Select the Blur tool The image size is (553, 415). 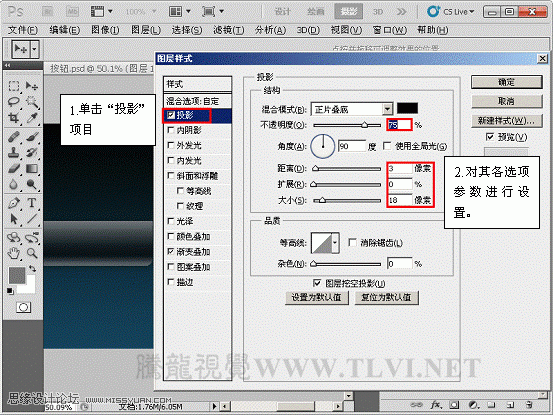click(14, 184)
